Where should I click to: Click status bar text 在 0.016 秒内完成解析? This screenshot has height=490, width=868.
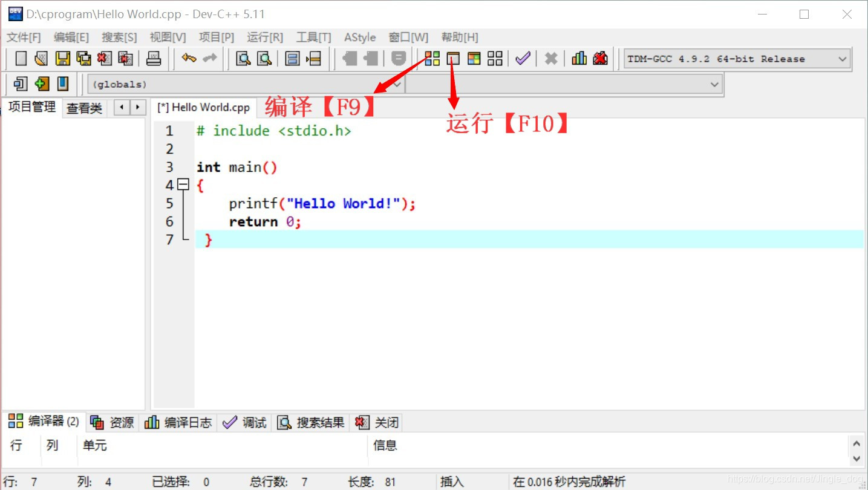[569, 482]
